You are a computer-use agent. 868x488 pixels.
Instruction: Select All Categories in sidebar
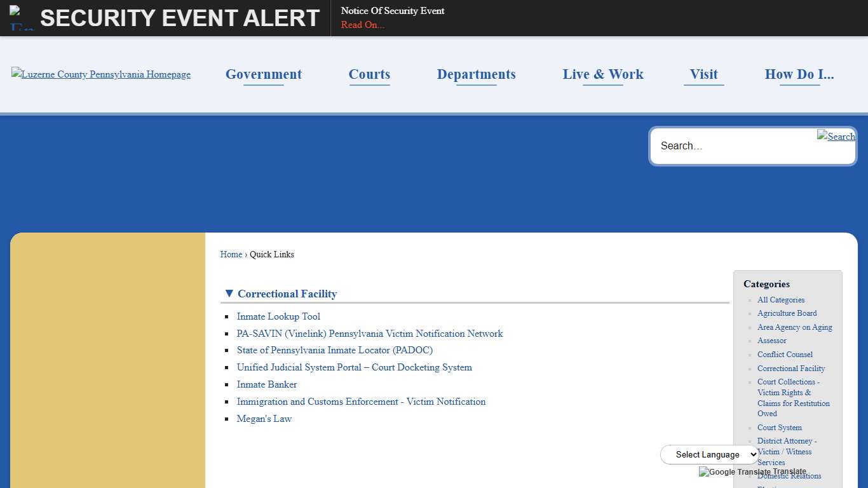tap(780, 300)
